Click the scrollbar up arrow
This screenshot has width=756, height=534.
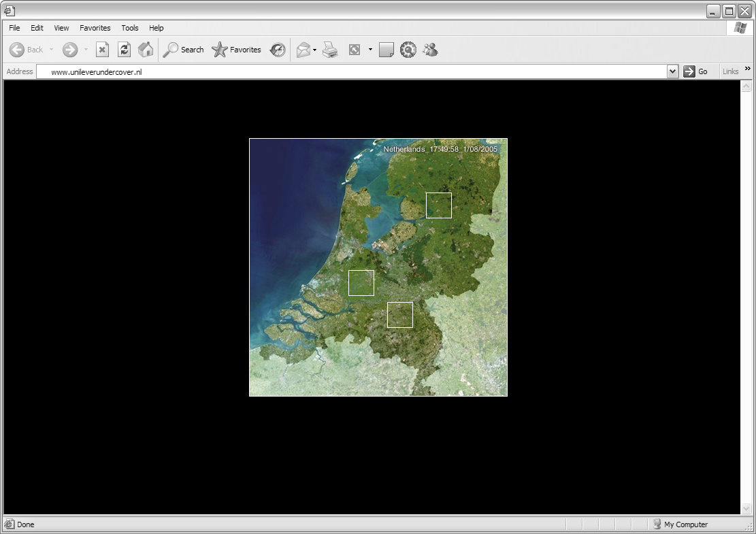[x=746, y=86]
